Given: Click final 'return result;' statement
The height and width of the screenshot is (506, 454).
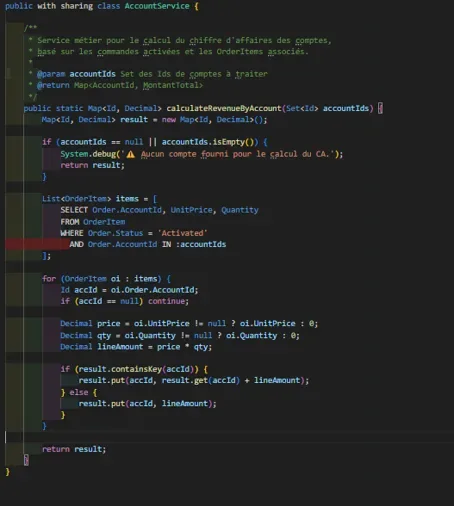Looking at the screenshot, I should pyautogui.click(x=74, y=449).
